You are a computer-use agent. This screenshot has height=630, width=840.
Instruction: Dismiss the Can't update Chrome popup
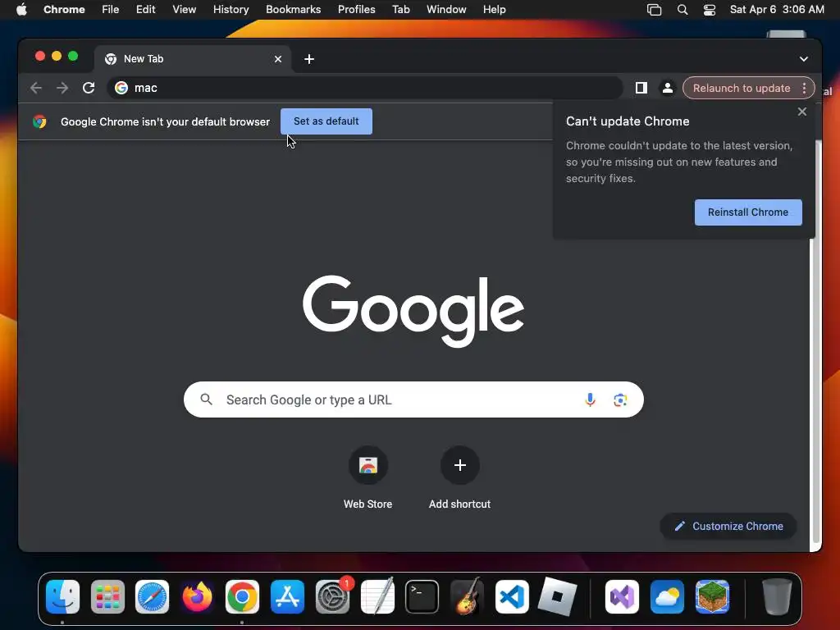tap(802, 112)
